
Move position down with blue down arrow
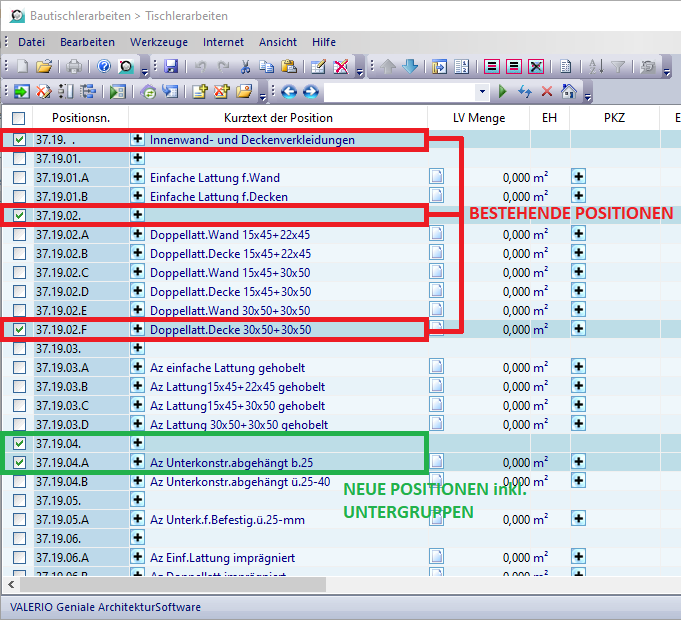[410, 67]
